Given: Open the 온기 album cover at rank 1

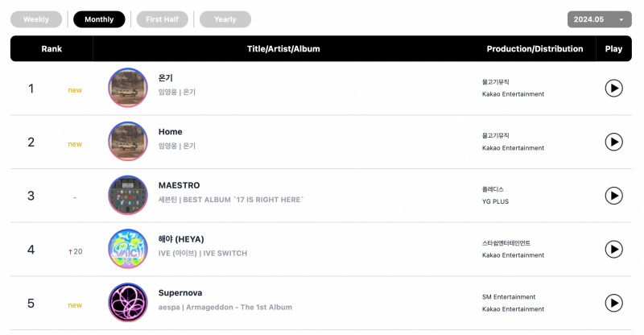Looking at the screenshot, I should click(x=128, y=88).
